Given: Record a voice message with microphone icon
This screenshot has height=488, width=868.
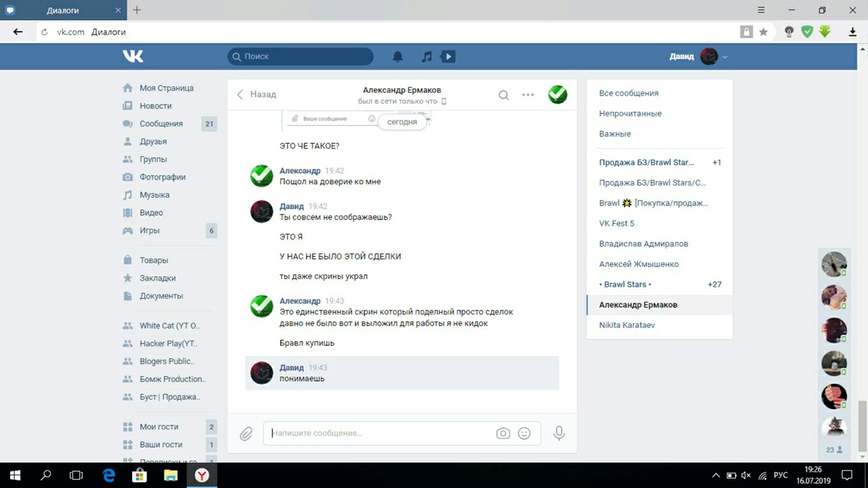Looking at the screenshot, I should pos(559,433).
